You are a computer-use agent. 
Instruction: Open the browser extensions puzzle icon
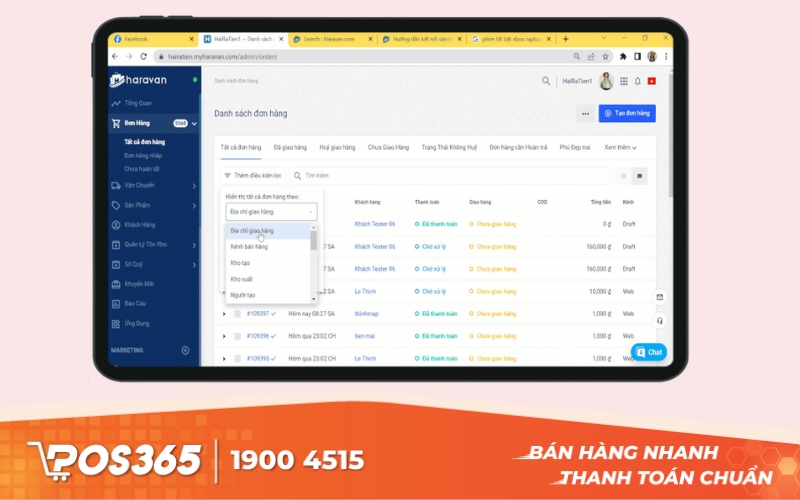pyautogui.click(x=623, y=57)
